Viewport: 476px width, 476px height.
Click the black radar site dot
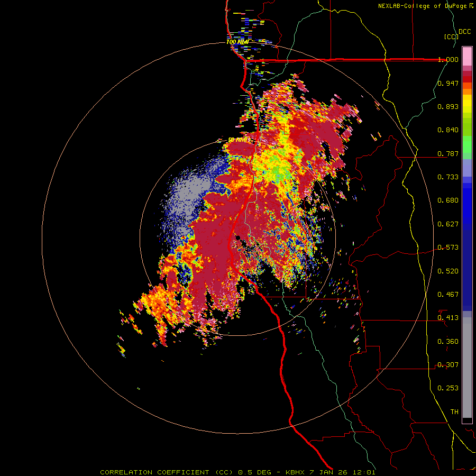tap(238, 237)
